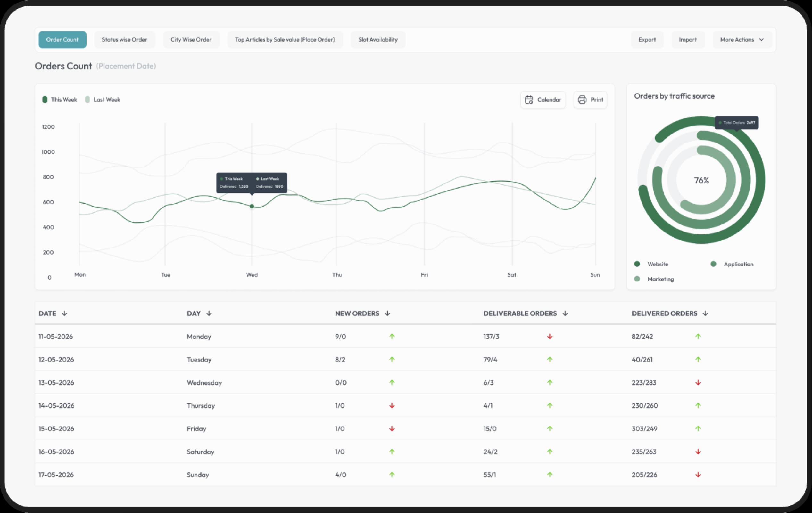Click the red trend arrow for Wednesday's delivered orders
Screen dimensions: 812x513
coord(698,383)
